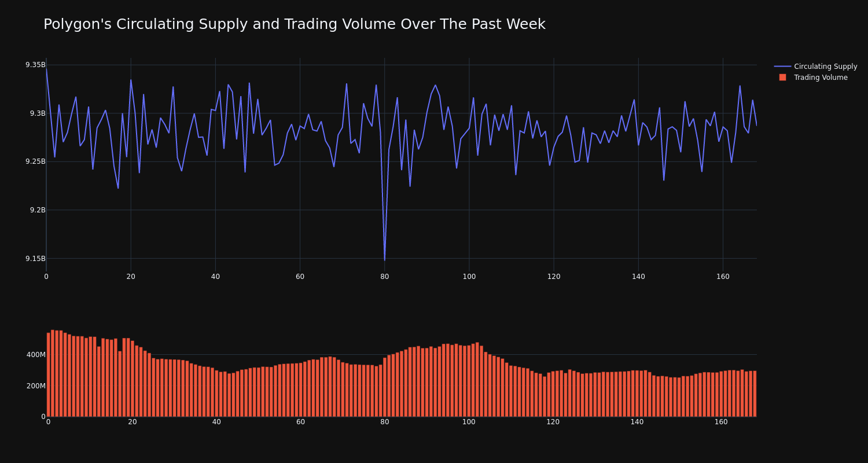Click x-axis tick 140 on supply chart

tap(638, 277)
